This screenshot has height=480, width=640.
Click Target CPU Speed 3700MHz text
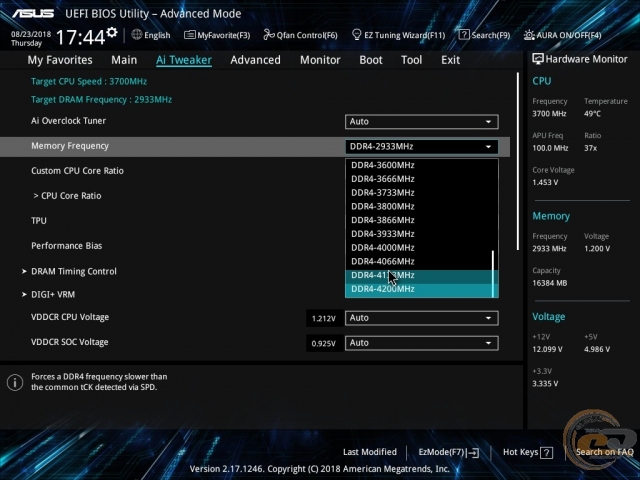click(x=89, y=81)
